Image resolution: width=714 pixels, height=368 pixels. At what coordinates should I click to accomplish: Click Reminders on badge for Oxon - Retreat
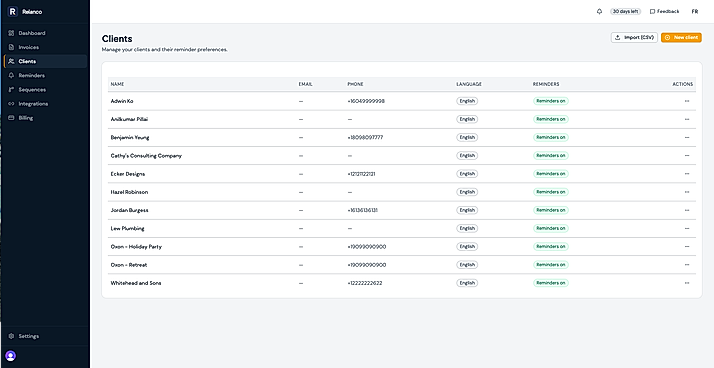point(551,265)
